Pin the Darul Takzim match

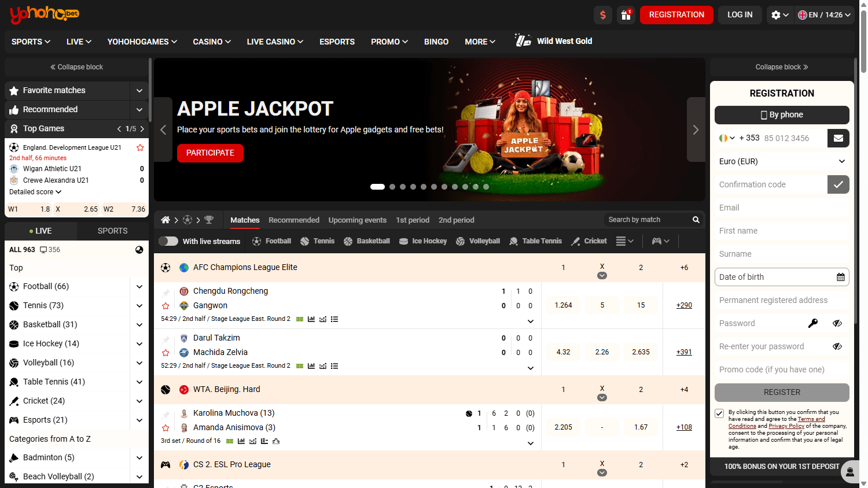pyautogui.click(x=166, y=338)
